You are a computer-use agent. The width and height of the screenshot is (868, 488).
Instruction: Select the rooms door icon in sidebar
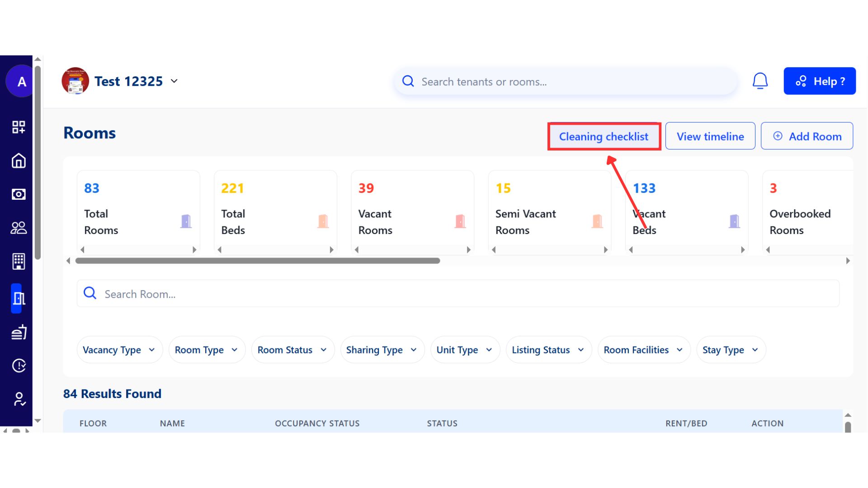[x=18, y=298]
